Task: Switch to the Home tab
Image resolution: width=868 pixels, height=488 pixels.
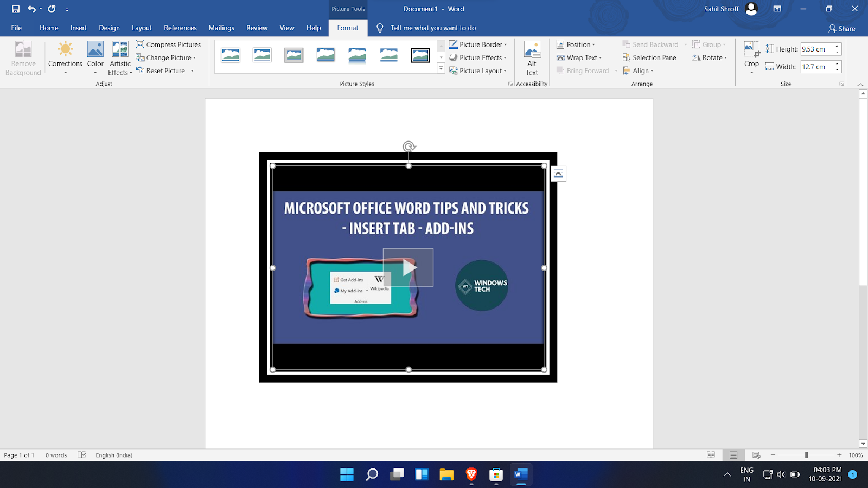Action: point(49,28)
